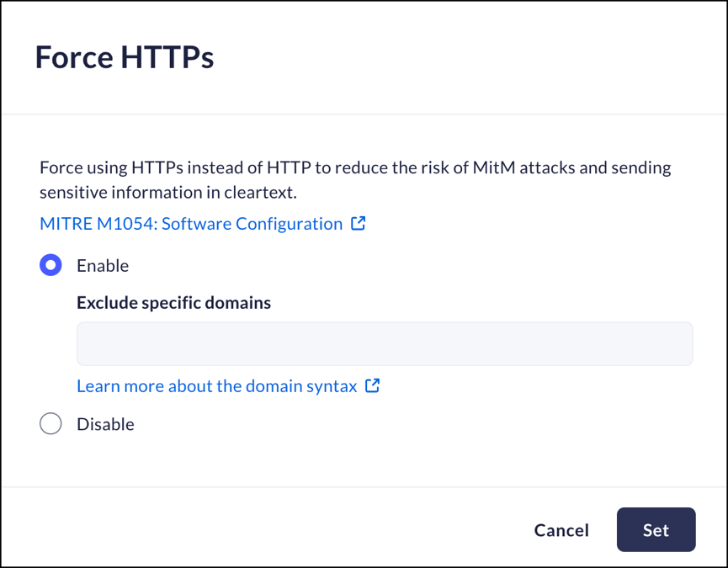Click the external-link icon after domain syntax
The height and width of the screenshot is (568, 728).
coord(373,386)
